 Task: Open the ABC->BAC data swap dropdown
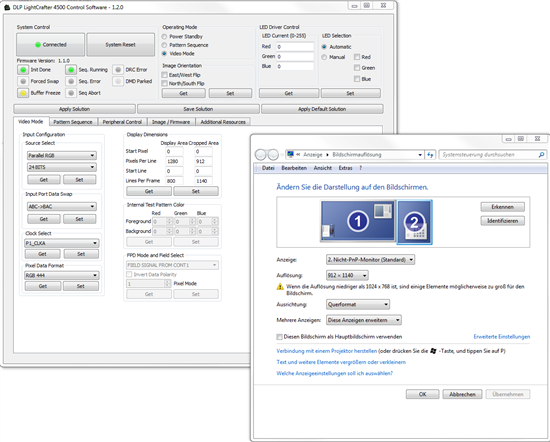point(62,206)
